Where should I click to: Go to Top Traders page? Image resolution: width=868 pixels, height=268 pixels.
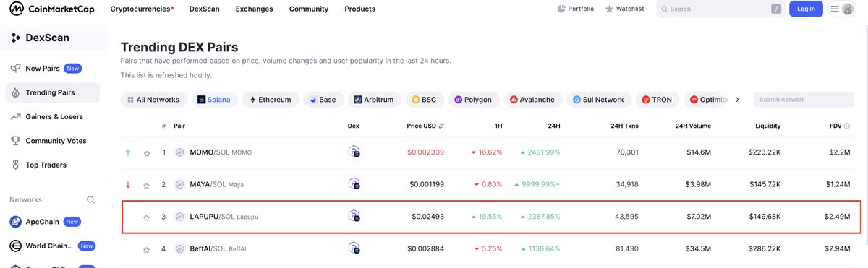(46, 165)
